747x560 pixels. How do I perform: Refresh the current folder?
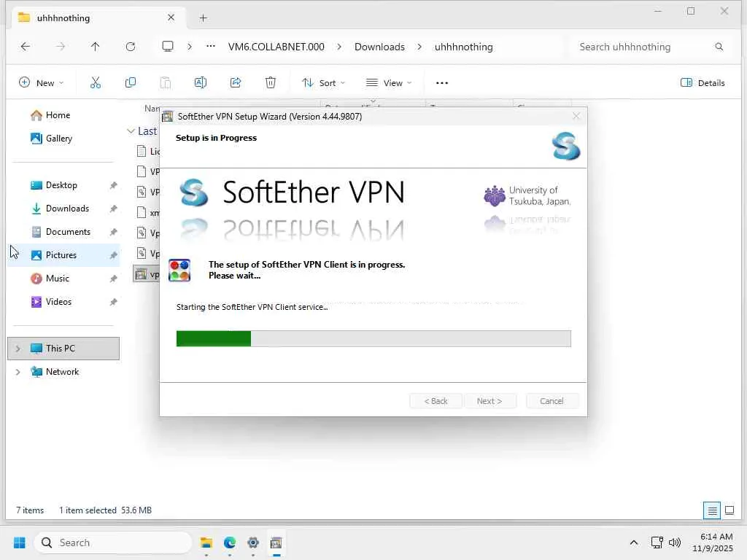131,47
